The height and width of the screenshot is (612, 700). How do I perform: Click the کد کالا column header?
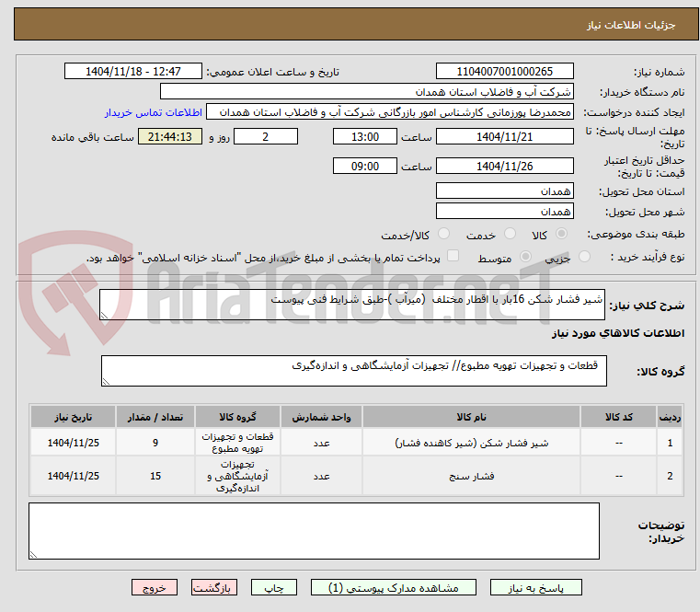[619, 417]
